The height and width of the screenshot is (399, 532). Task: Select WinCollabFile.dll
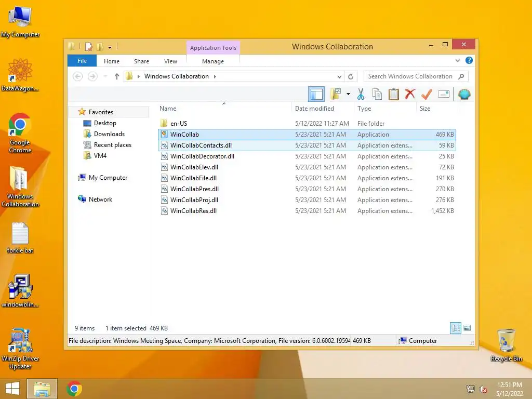(307, 178)
